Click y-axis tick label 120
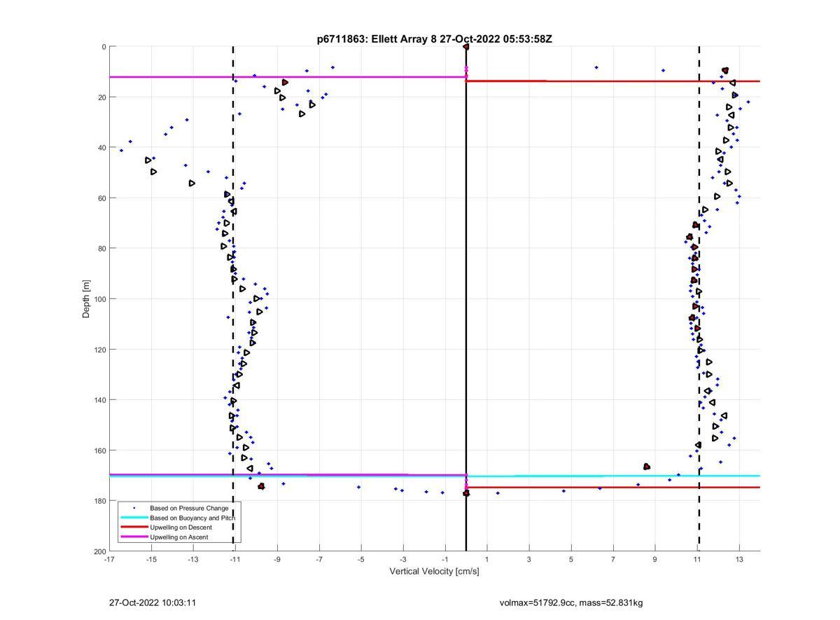This screenshot has height=620, width=840. [x=99, y=350]
